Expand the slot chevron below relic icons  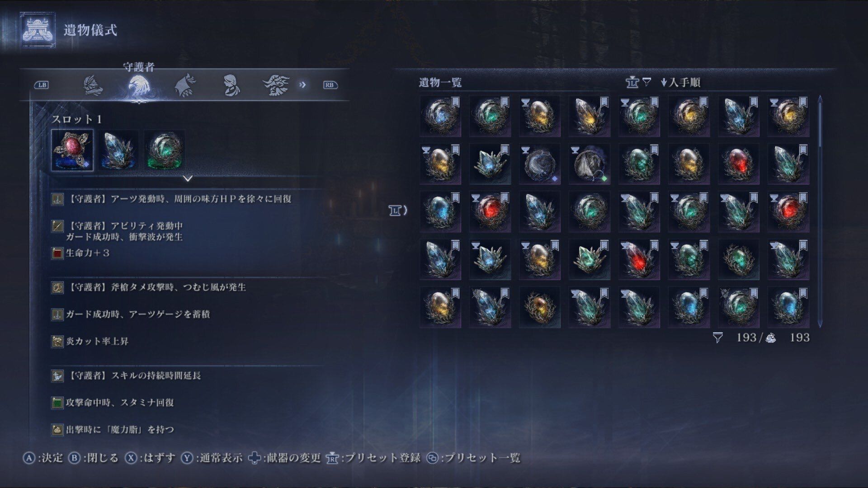pos(188,178)
